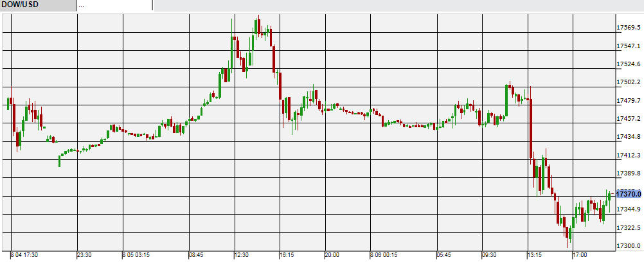This screenshot has height=266, width=644.
Task: Click the 17412.3 price axis label
Action: 629,155
